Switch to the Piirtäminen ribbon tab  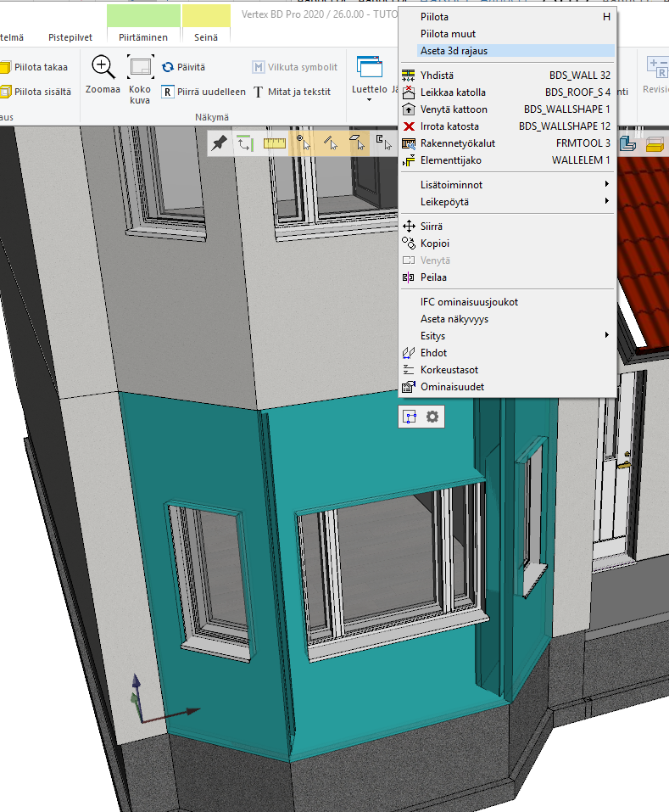click(x=143, y=37)
